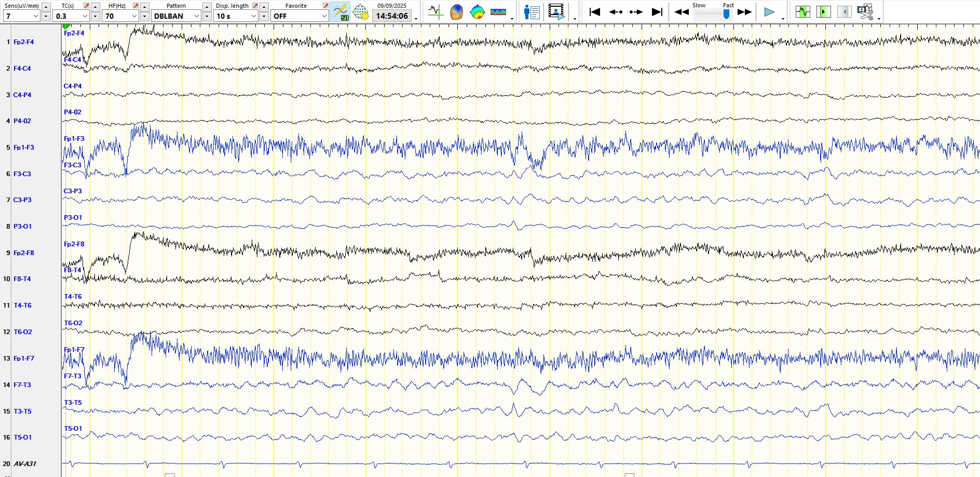Open the 3D head voltage map
The image size is (980, 477).
[x=456, y=12]
